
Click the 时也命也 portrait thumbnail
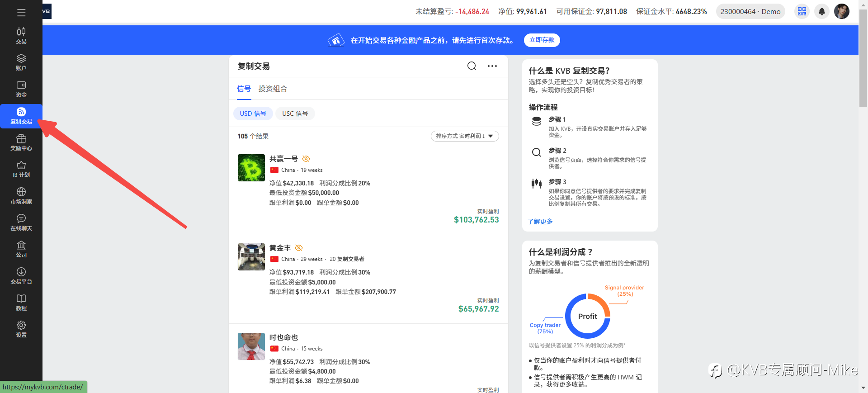point(251,346)
